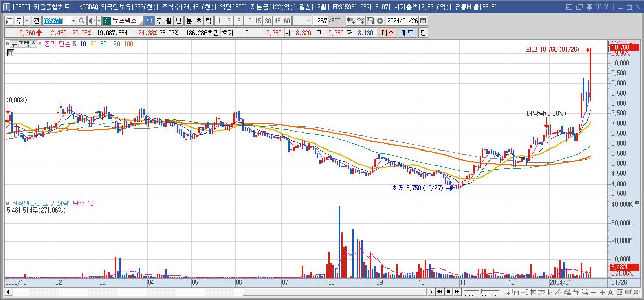This screenshot has height=300, width=644.
Task: Open the help question mark icon
Action: [606, 7]
